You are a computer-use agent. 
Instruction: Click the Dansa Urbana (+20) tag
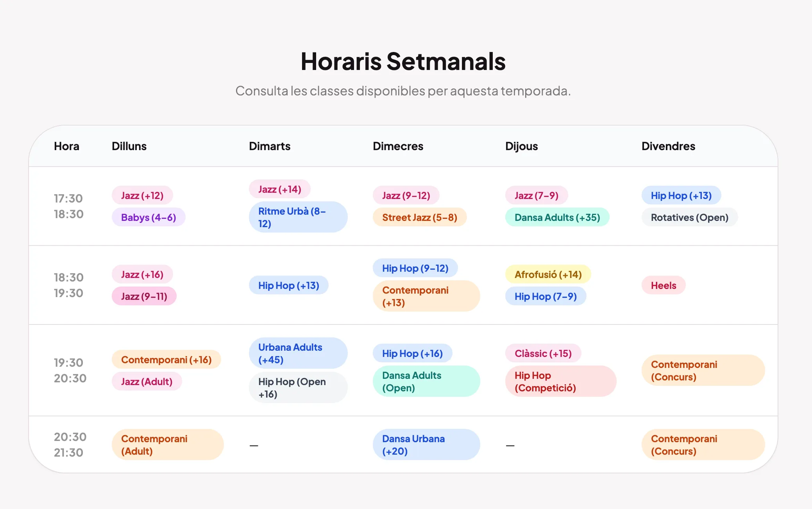pyautogui.click(x=426, y=445)
